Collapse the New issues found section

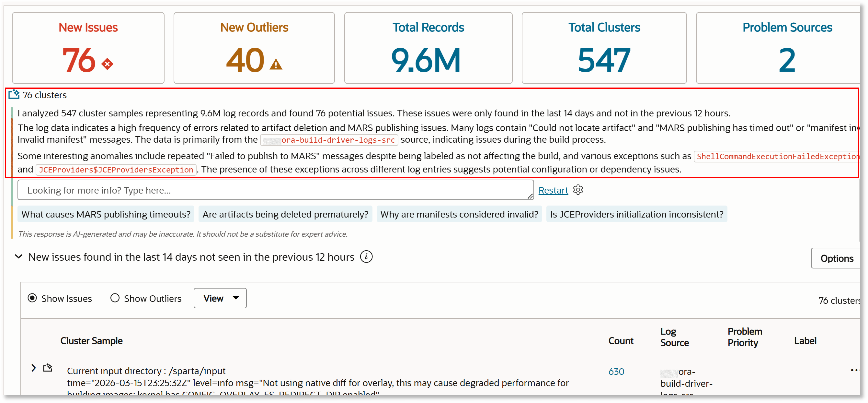19,257
